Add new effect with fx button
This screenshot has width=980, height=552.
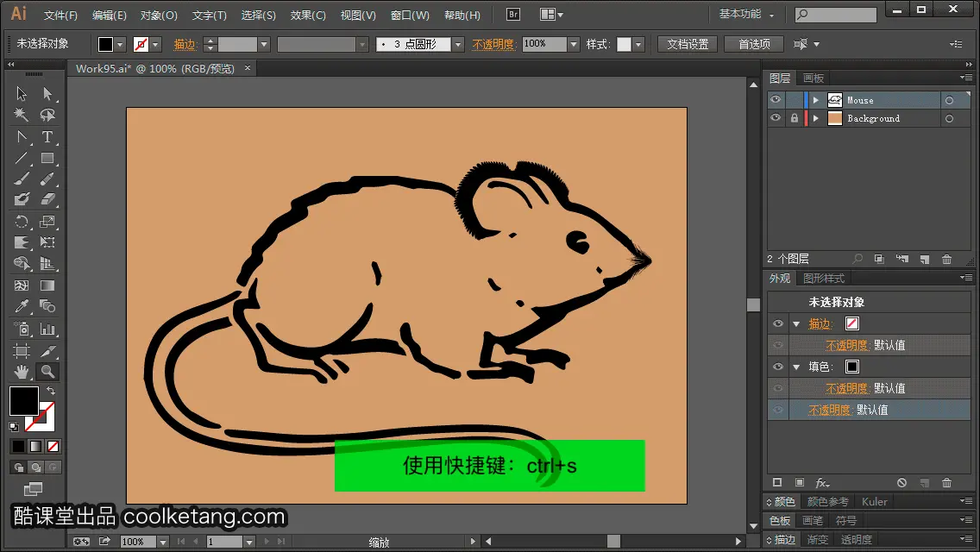[x=822, y=483]
